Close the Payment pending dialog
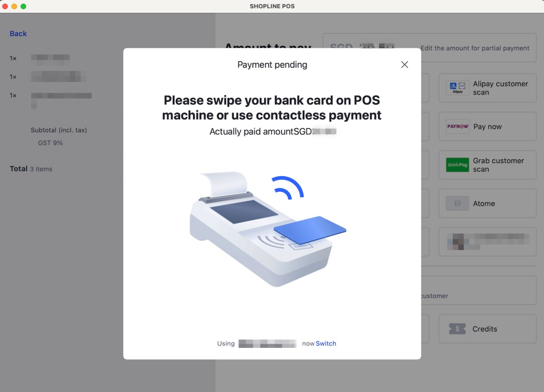 pyautogui.click(x=404, y=65)
